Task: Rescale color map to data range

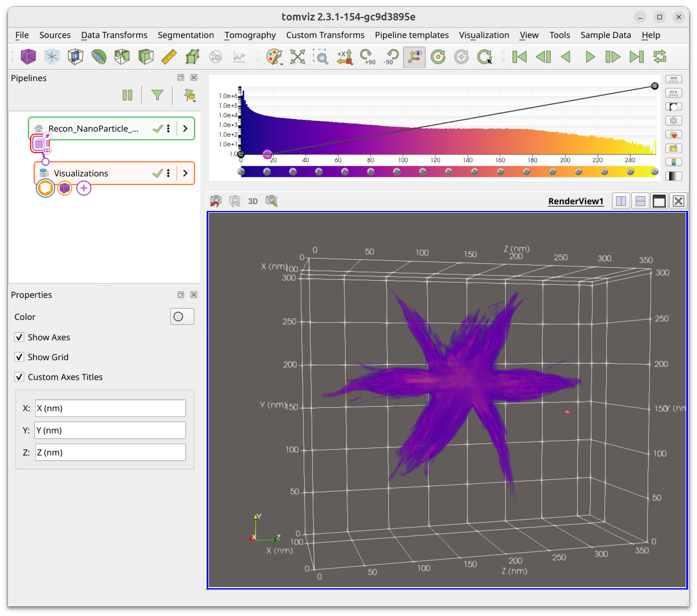Action: click(673, 79)
